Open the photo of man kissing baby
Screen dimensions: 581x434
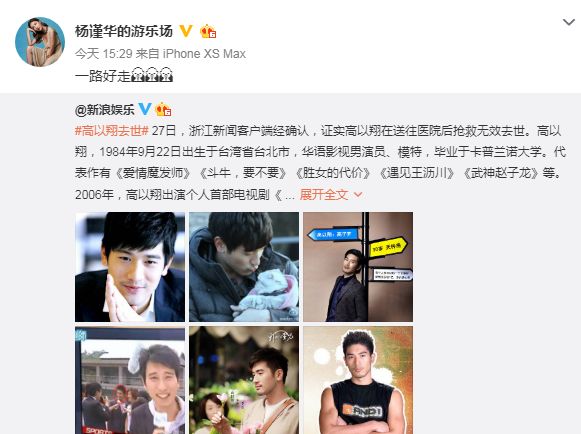coord(244,267)
